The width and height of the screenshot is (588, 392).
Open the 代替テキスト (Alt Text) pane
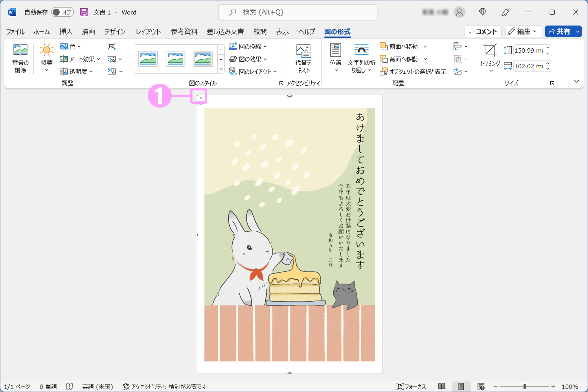(303, 59)
